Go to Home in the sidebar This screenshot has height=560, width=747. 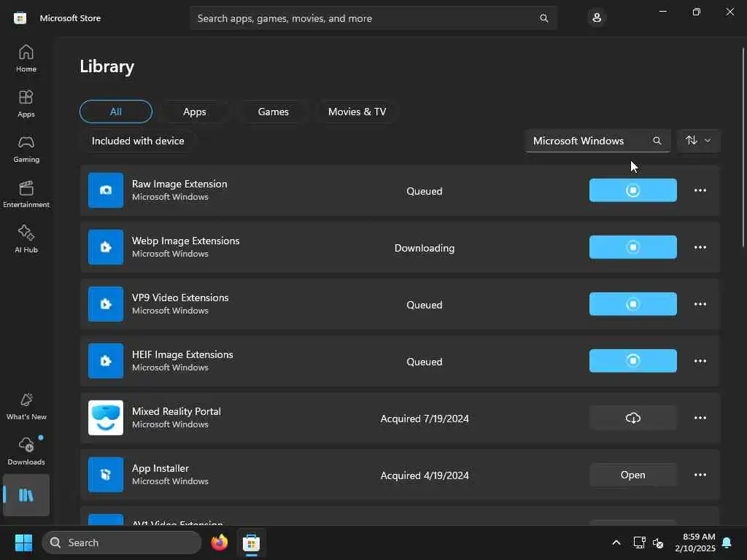pos(26,58)
